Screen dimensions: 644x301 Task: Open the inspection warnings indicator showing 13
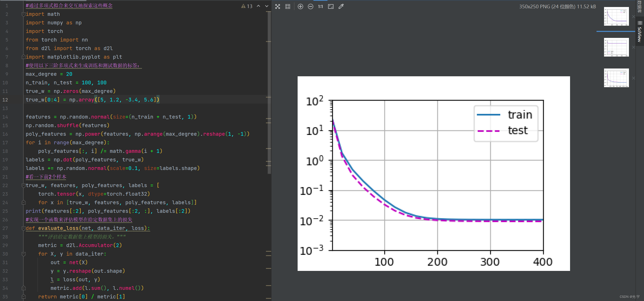point(247,6)
